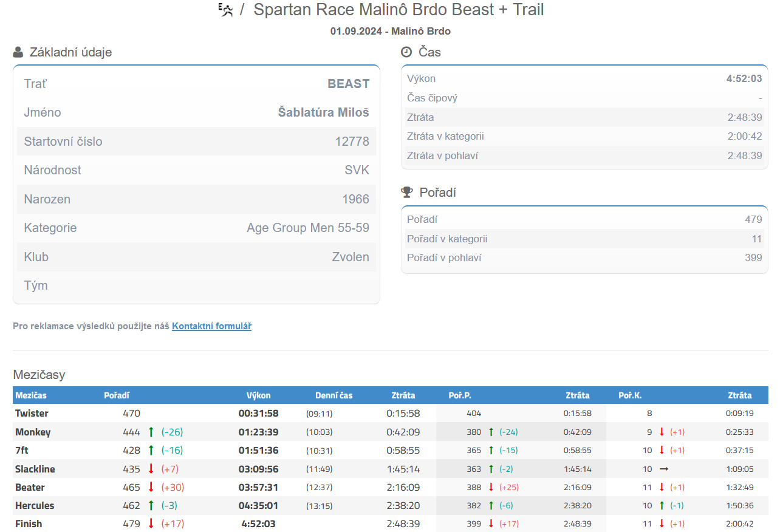Click the Hercules time 04:35:01
Image resolution: width=783 pixels, height=532 pixels.
coord(258,505)
